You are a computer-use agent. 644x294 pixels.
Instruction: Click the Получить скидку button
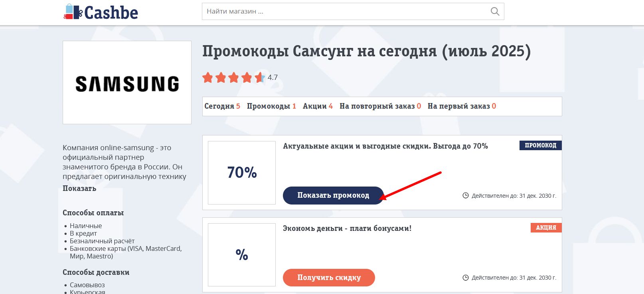click(x=329, y=278)
